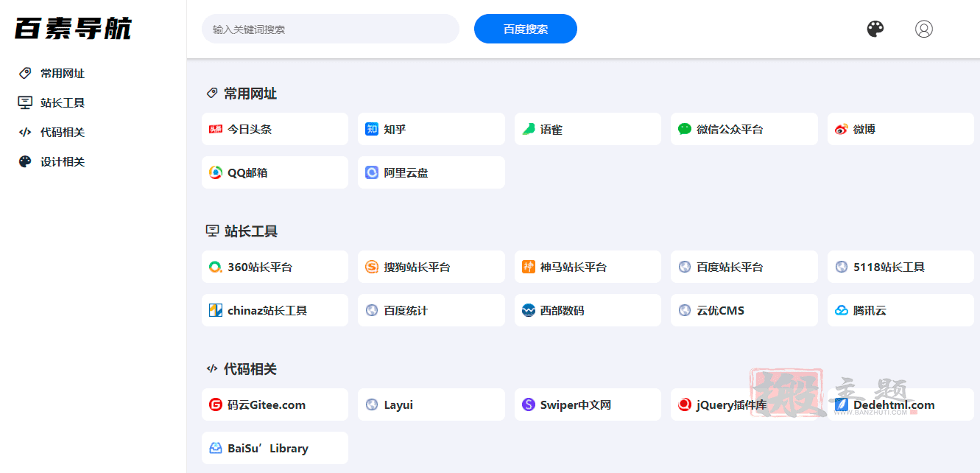Click the keyword search input field

(331, 29)
